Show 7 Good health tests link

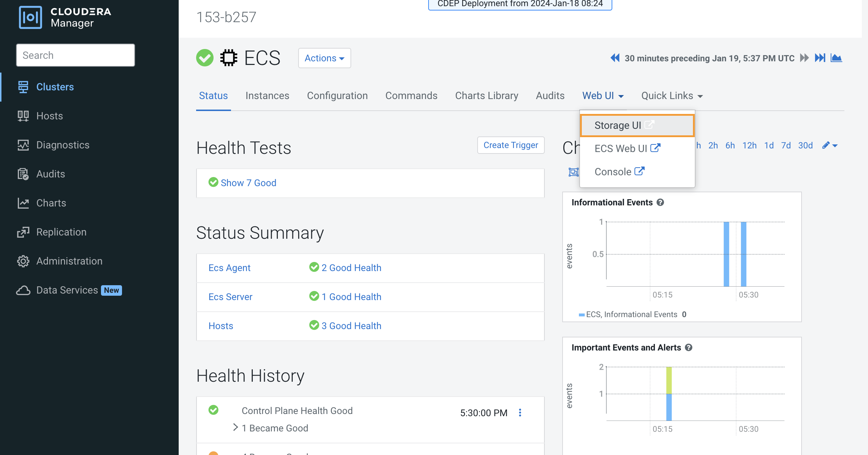(248, 183)
